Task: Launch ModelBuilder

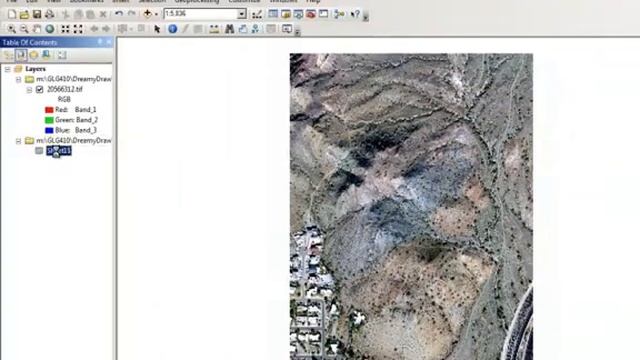Action: pyautogui.click(x=339, y=14)
